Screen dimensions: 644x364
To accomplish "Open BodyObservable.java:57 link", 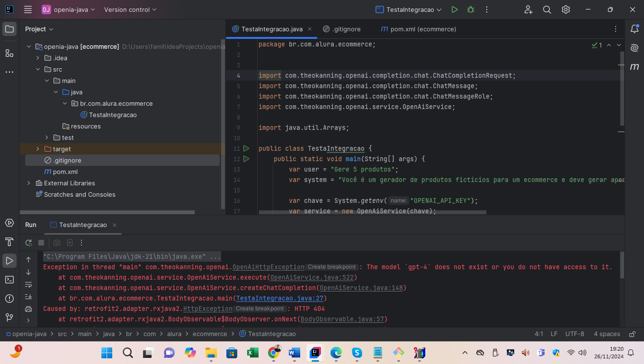I will coord(342,319).
